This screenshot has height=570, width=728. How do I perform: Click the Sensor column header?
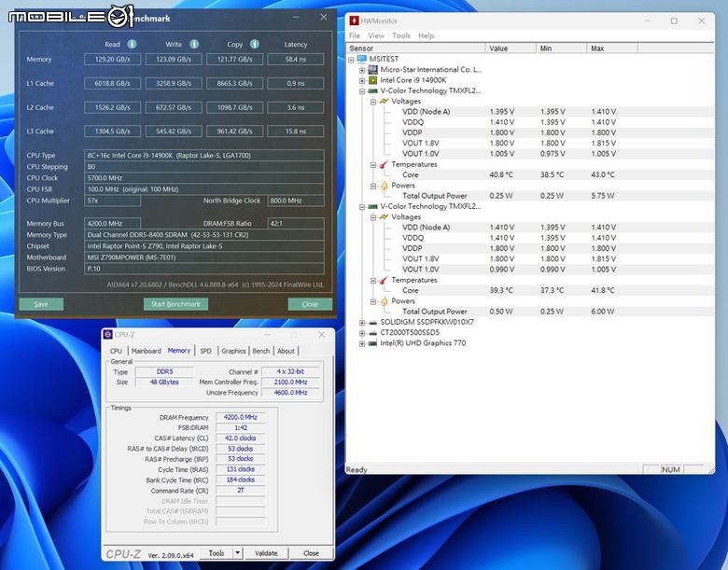click(415, 49)
